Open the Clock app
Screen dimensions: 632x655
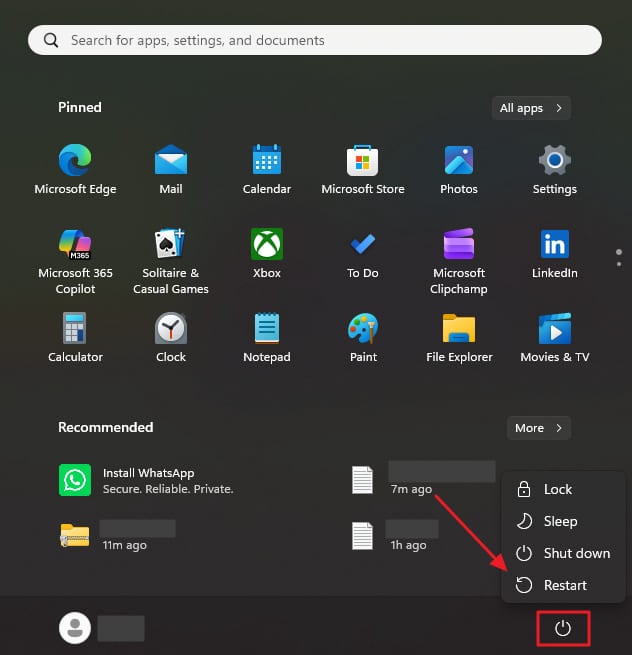click(x=171, y=338)
